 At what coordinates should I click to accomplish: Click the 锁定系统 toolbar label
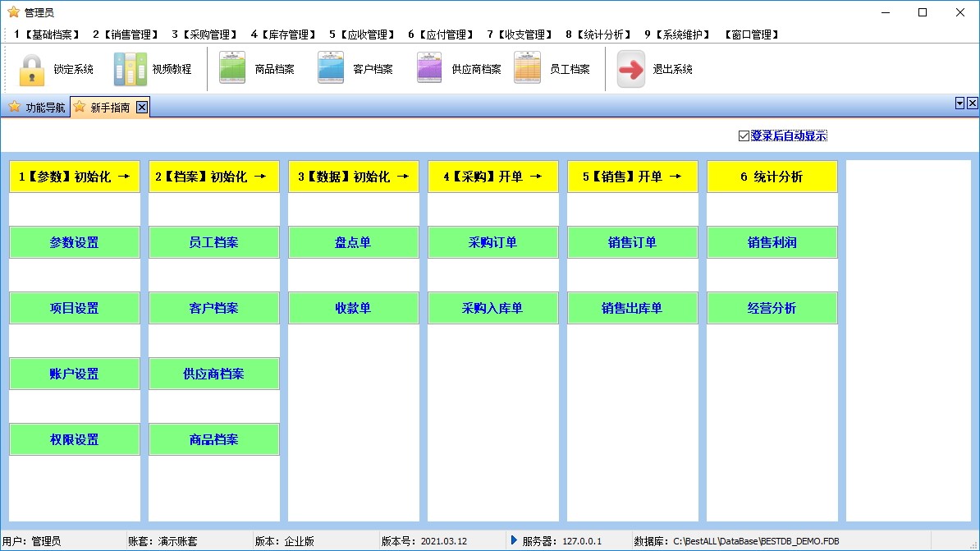click(x=73, y=69)
